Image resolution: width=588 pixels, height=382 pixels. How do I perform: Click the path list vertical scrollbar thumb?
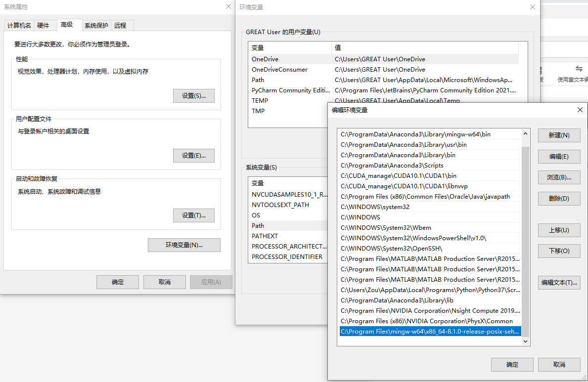(525, 242)
